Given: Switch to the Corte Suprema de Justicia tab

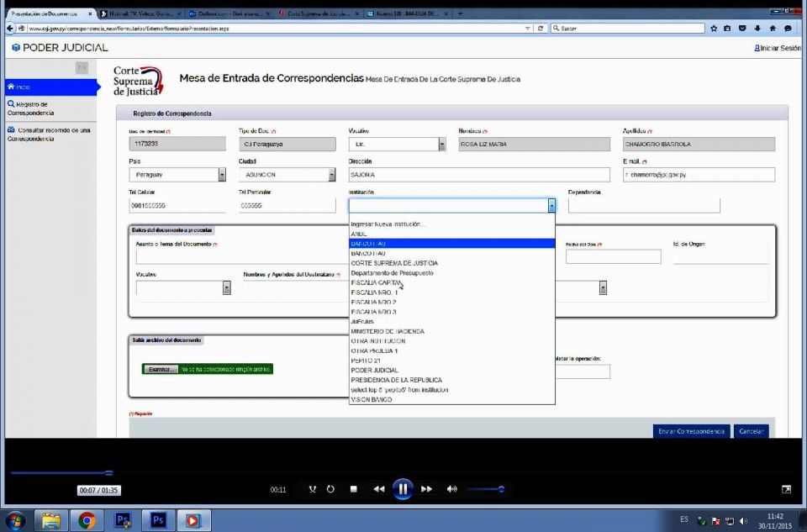Looking at the screenshot, I should [319, 14].
